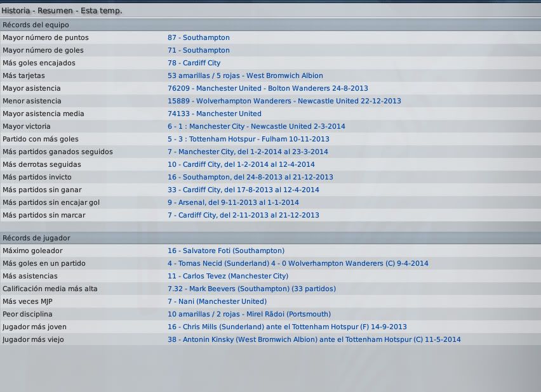This screenshot has height=392, width=541.
Task: Open Southampton 16 matches unbeaten record
Action: pyautogui.click(x=250, y=177)
